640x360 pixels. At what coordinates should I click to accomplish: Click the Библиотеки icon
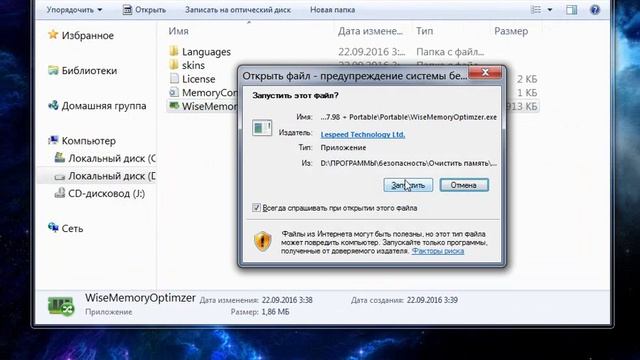pos(53,70)
